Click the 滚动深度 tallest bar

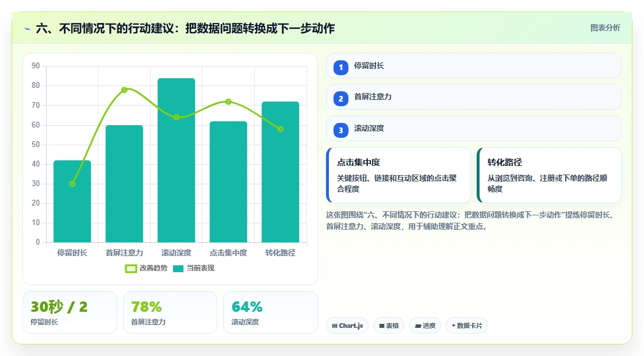click(176, 160)
